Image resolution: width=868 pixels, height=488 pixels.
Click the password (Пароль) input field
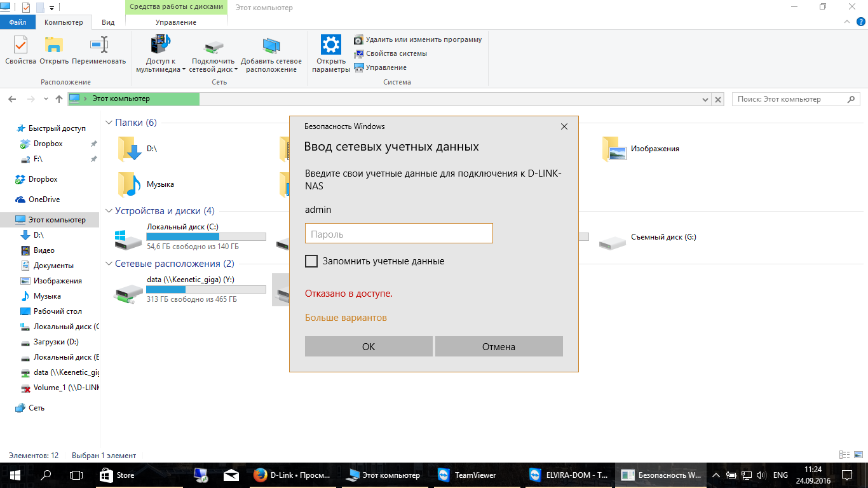398,234
